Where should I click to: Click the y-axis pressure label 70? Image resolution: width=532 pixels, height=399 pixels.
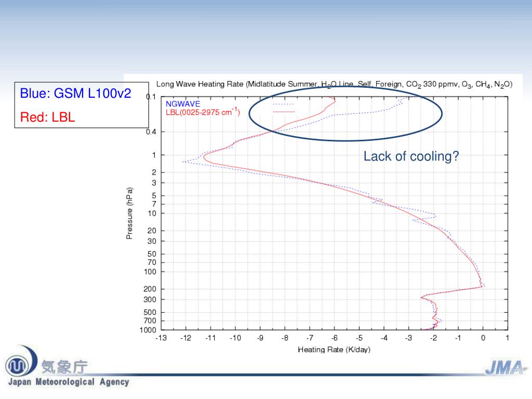tap(152, 262)
